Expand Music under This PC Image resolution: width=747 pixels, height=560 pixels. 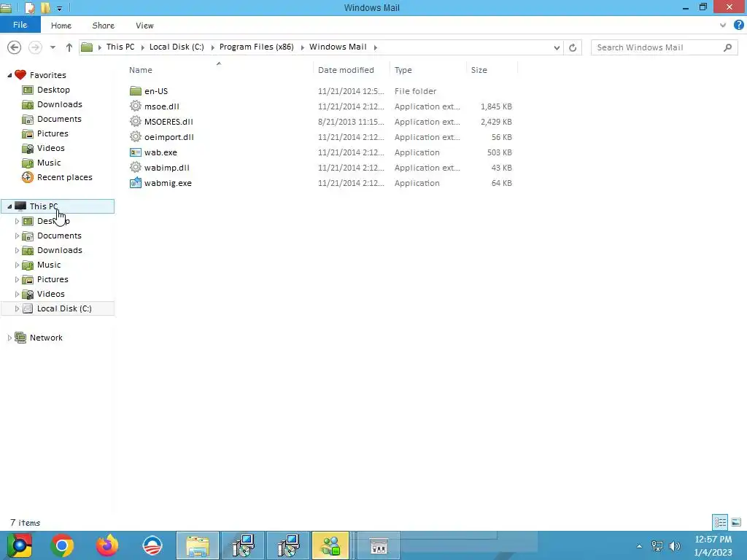[17, 265]
